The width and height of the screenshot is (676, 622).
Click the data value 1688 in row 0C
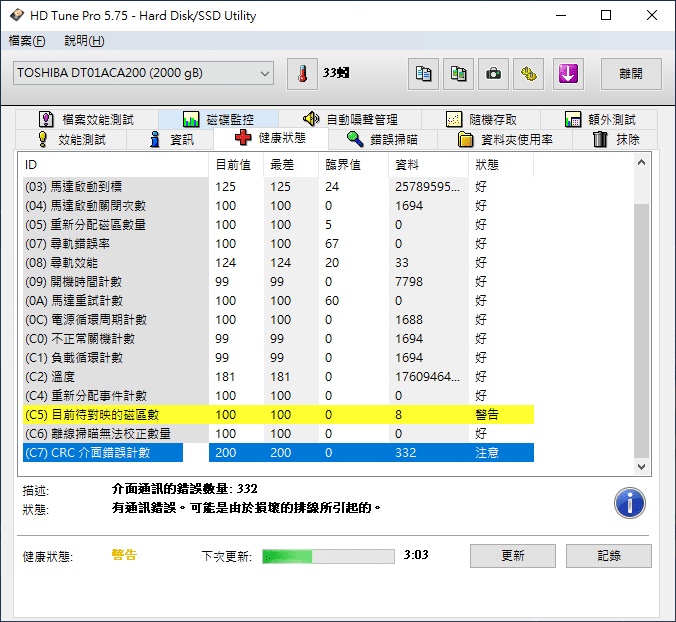pos(409,319)
